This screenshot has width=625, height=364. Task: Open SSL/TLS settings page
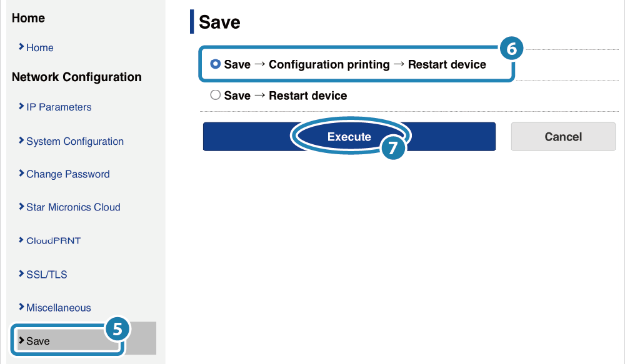(x=47, y=274)
